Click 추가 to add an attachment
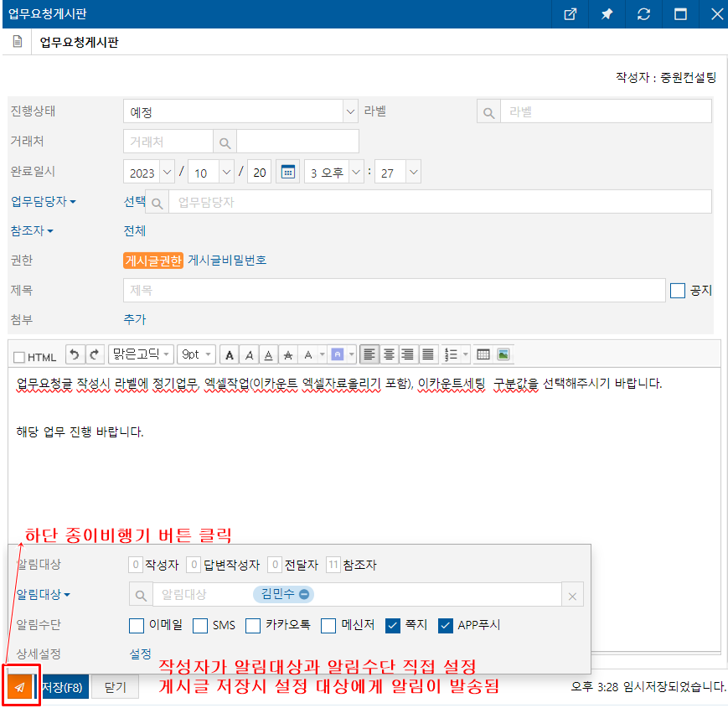The height and width of the screenshot is (708, 728). click(135, 319)
